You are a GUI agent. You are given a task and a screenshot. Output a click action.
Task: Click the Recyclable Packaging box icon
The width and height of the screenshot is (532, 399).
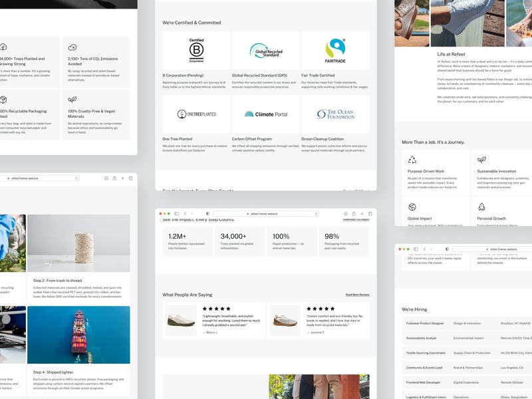tap(3, 100)
